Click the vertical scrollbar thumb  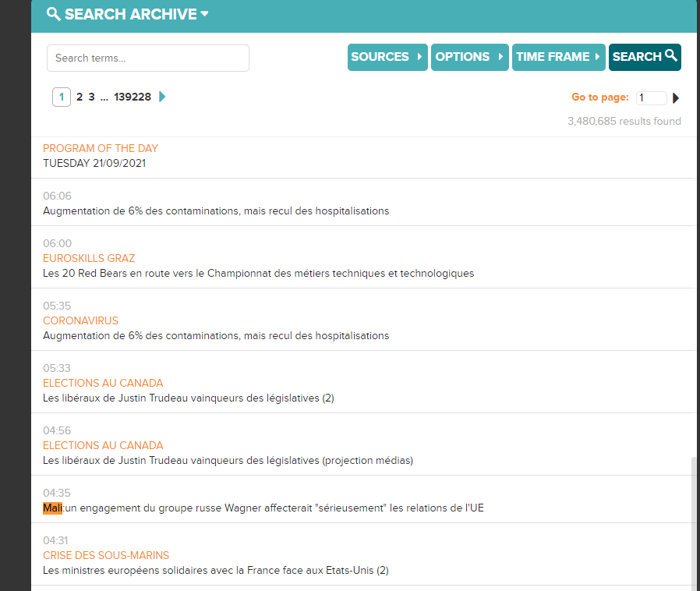pos(692,522)
